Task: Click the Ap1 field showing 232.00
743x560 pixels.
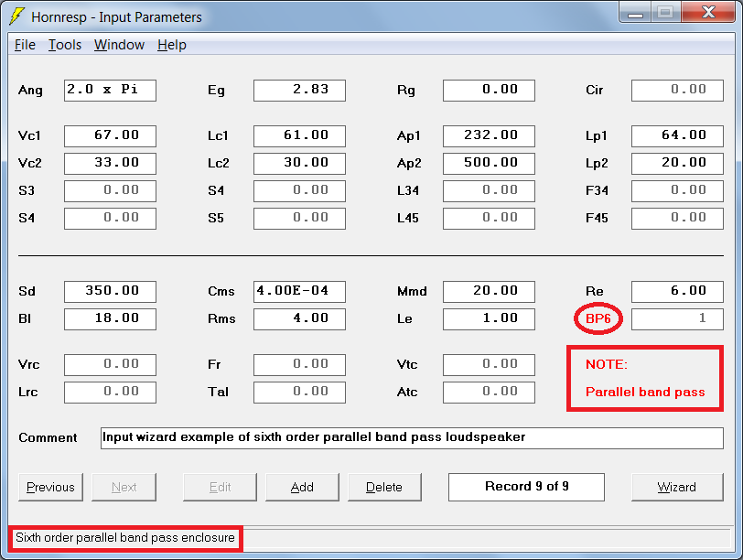Action: pos(489,136)
